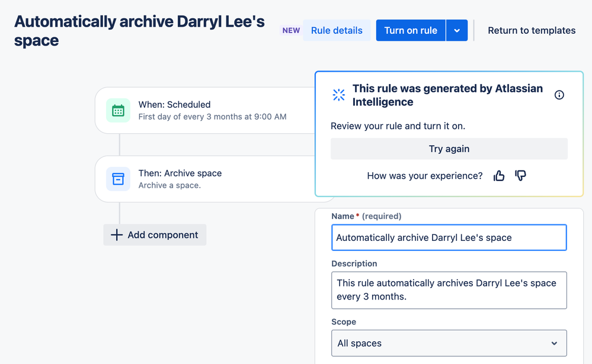The image size is (592, 364).
Task: Click the Name (required) label
Action: (366, 216)
